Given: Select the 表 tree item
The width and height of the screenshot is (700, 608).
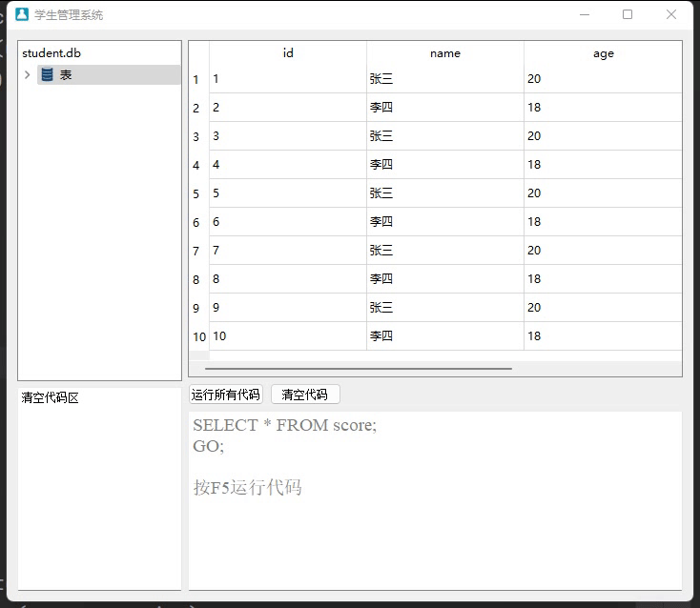Looking at the screenshot, I should [x=66, y=74].
